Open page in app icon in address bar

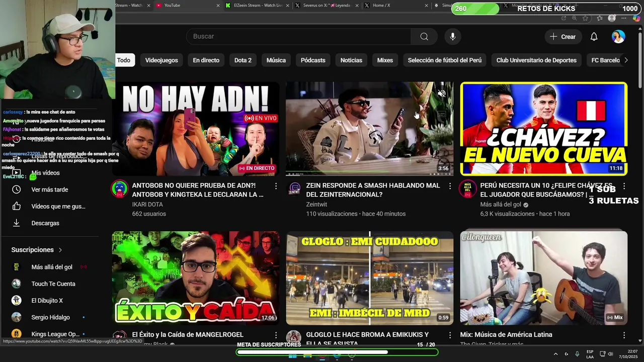pyautogui.click(x=564, y=18)
